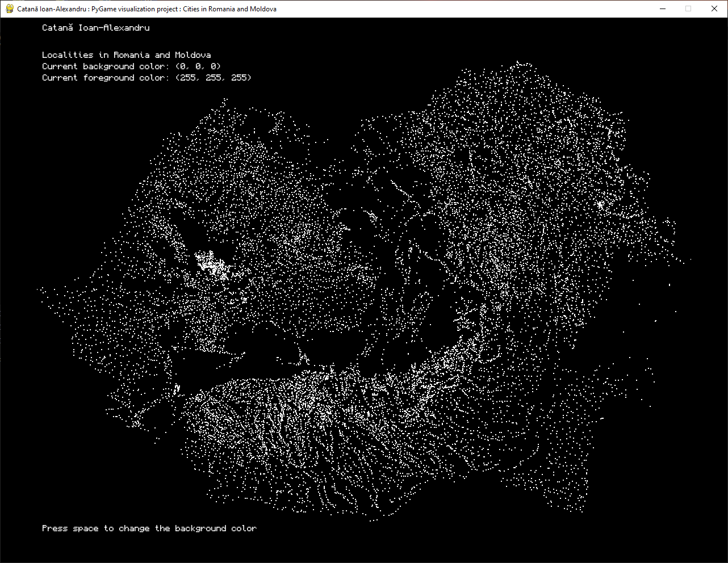Close the Cities in Romania and Moldova window
The image size is (728, 563).
pyautogui.click(x=714, y=9)
